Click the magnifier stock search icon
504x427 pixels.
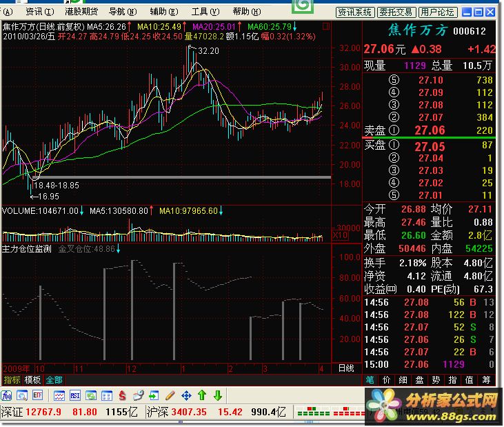click(22, 396)
